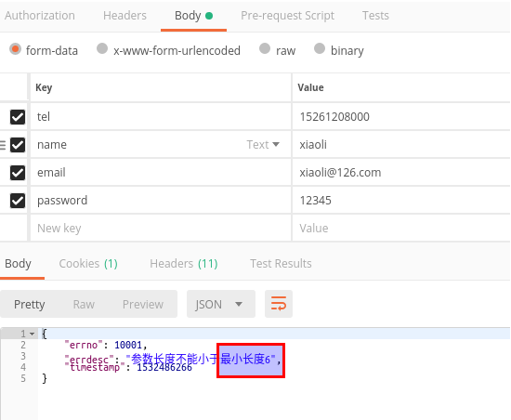511x420 pixels.
Task: Click the email key field
Action: 161,172
